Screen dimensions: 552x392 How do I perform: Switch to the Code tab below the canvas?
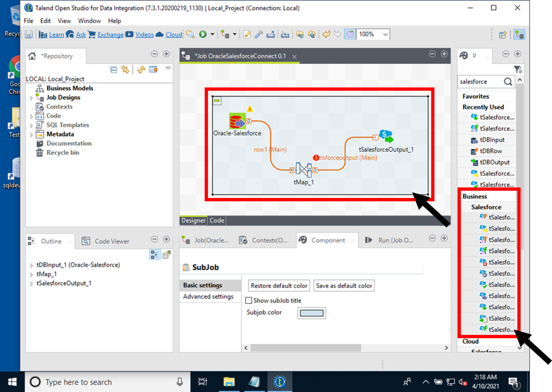click(217, 221)
